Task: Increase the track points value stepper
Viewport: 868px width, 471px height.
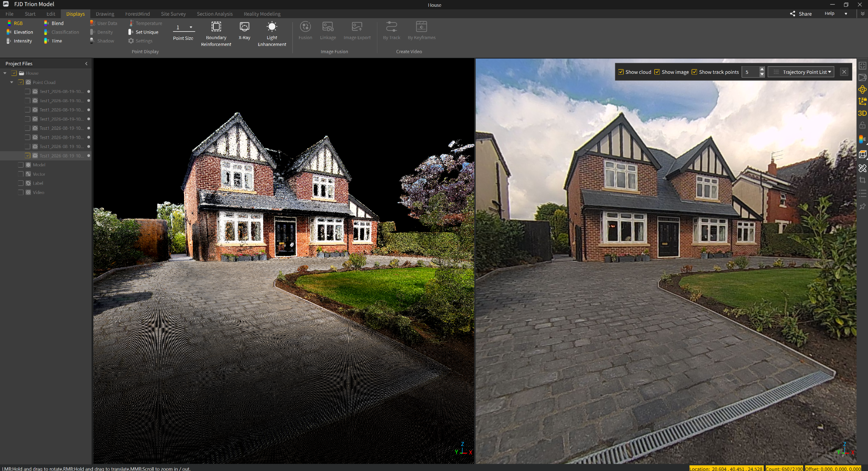Action: [762, 70]
